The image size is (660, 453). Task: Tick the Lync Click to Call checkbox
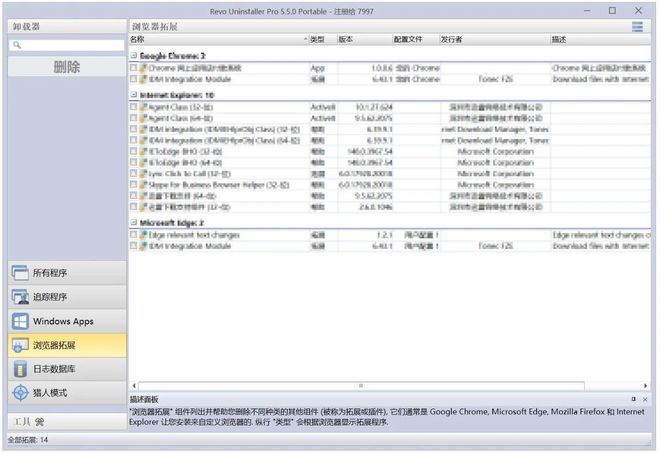coord(133,173)
